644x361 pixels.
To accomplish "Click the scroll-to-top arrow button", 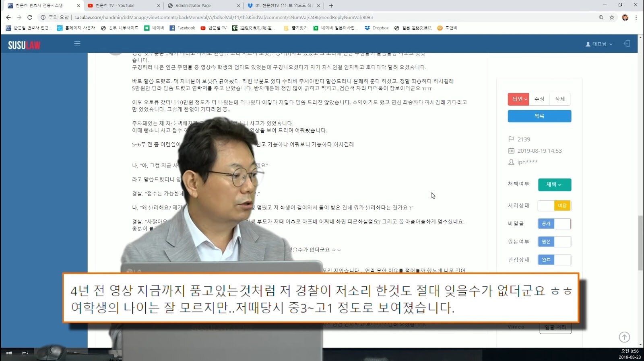I will click(x=624, y=337).
